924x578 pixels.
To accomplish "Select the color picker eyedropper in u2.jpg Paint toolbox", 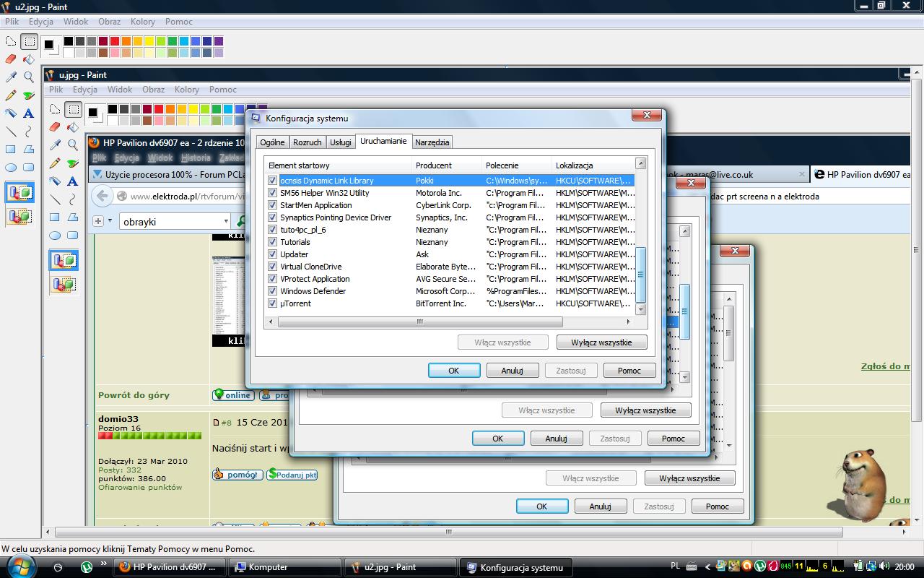I will coord(11,77).
